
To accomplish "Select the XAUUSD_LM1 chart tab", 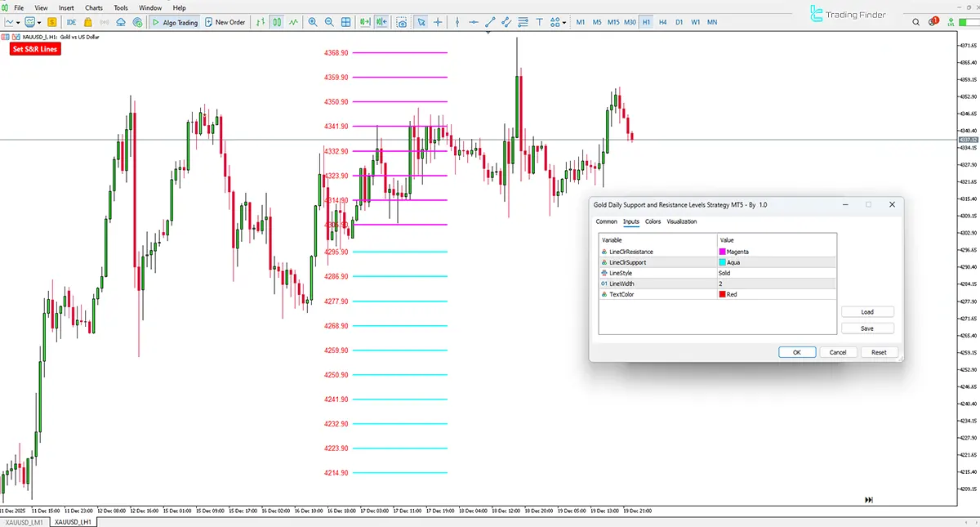I will (x=25, y=520).
